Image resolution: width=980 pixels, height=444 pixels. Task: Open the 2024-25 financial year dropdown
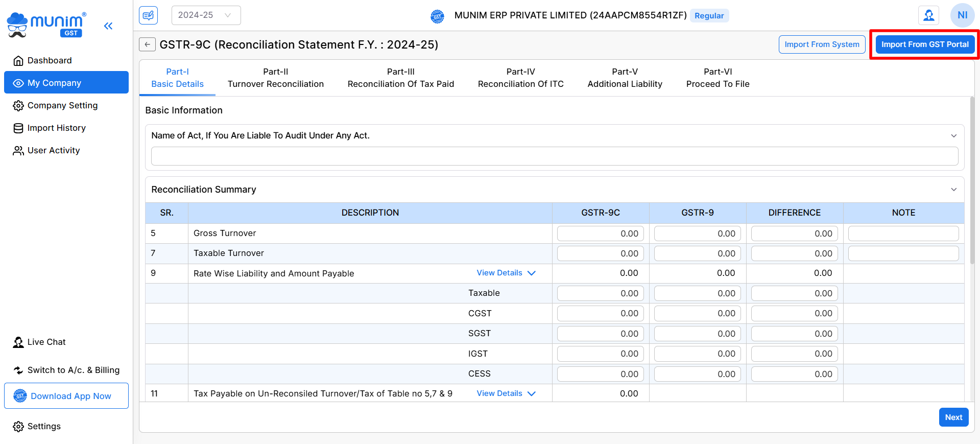coord(206,15)
